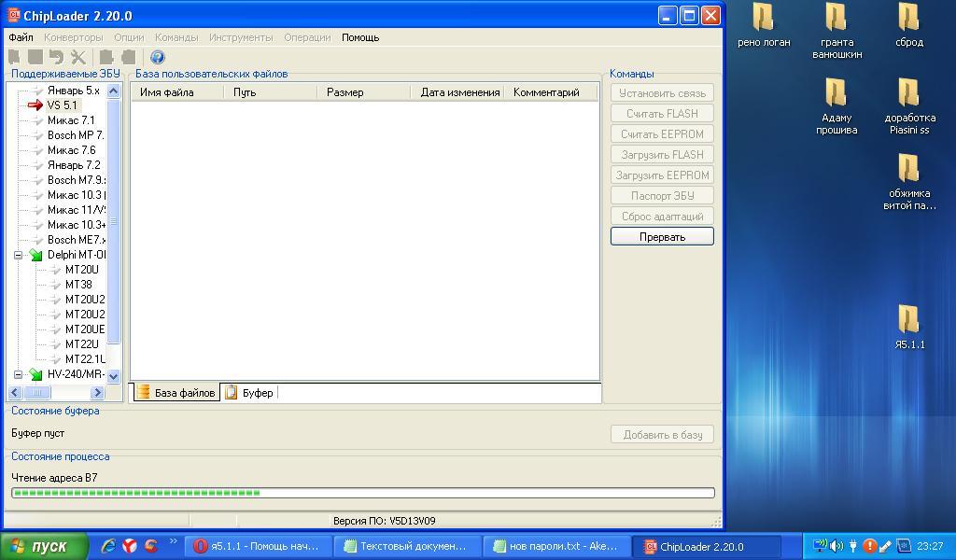Viewport: 956px width, 560px height.
Task: Click the green arrow icon beside HV-240/MR
Action: [36, 374]
